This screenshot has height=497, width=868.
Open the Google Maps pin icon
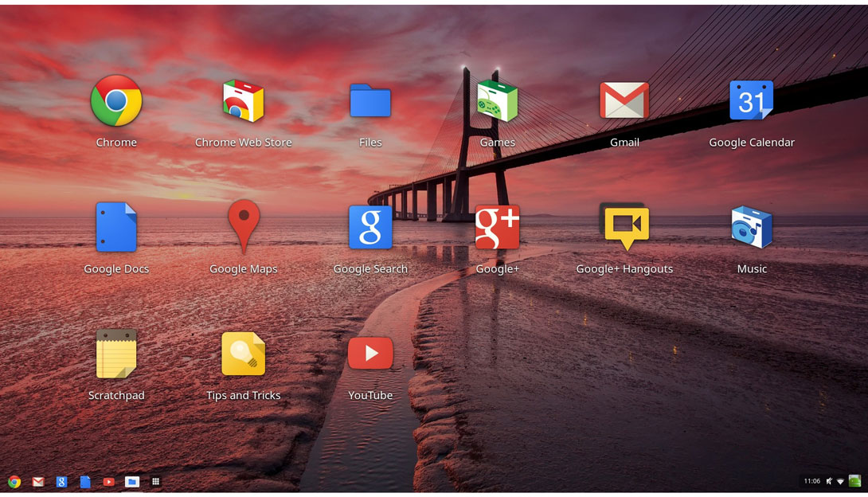pos(244,227)
